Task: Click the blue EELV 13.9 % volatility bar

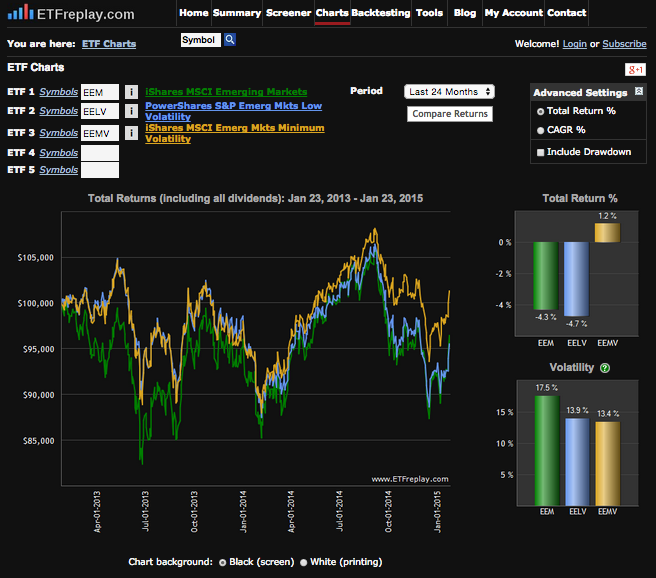Action: 577,462
